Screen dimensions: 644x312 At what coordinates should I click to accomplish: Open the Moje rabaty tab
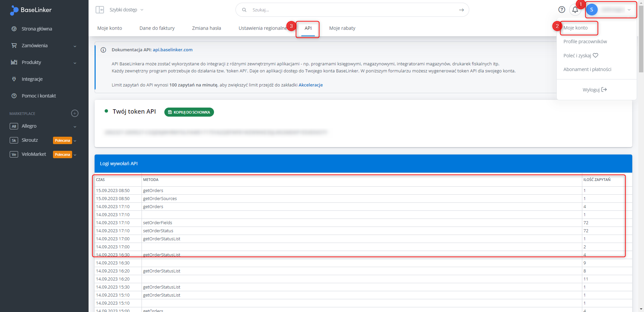pyautogui.click(x=342, y=28)
